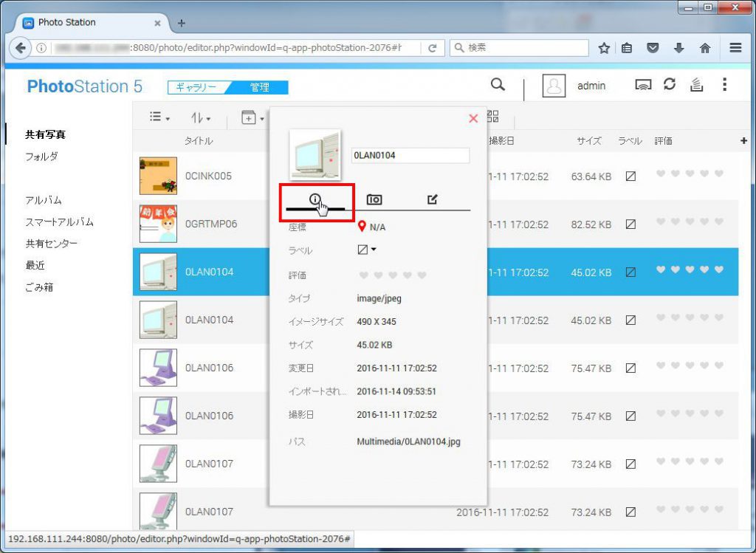The height and width of the screenshot is (553, 756).
Task: Open the camera EXIF tab in dialog
Action: (374, 199)
